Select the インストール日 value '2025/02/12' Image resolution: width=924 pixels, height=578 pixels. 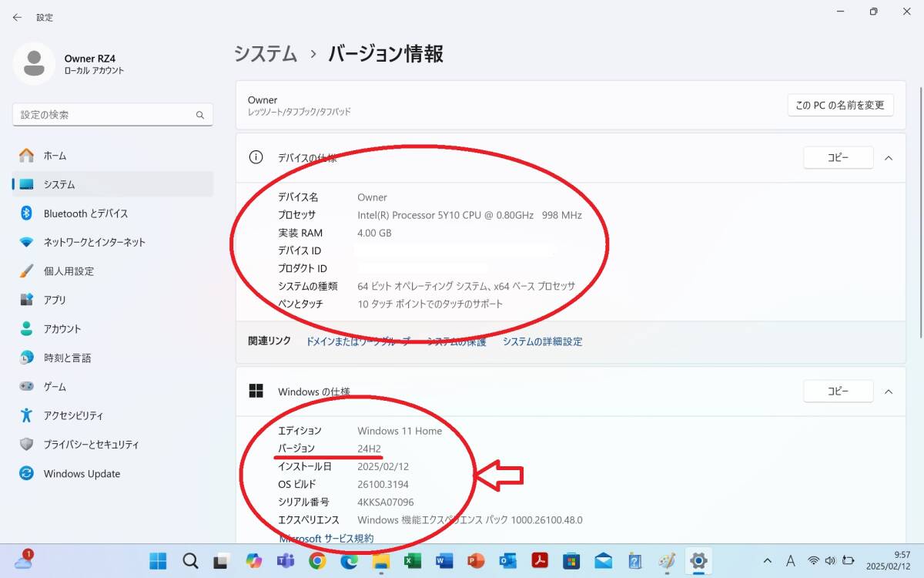(x=383, y=466)
